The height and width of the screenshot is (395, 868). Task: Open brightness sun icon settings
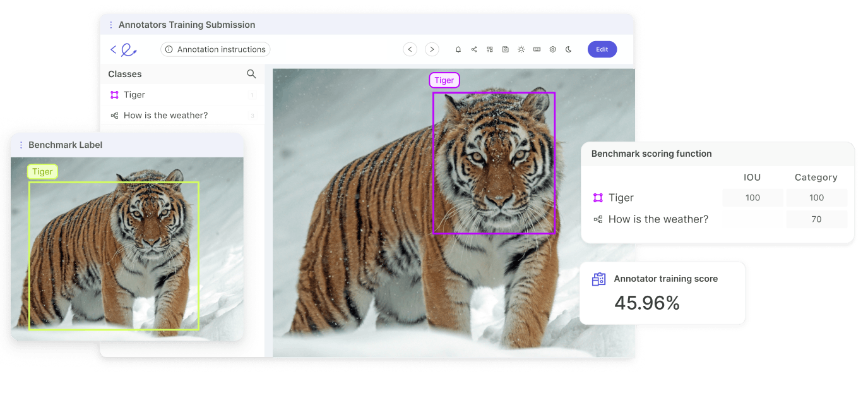coord(521,49)
